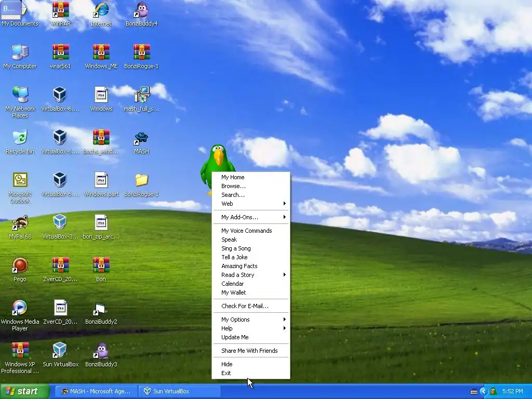The width and height of the screenshot is (532, 399).
Task: Select Share Me With Friends
Action: click(251, 351)
